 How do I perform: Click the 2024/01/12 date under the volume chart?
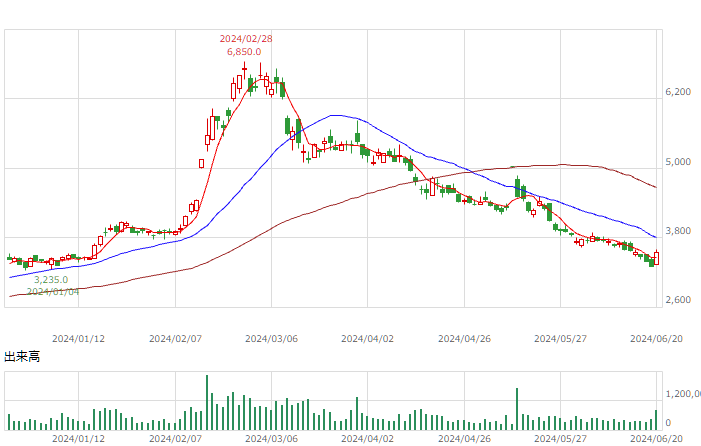(x=78, y=439)
